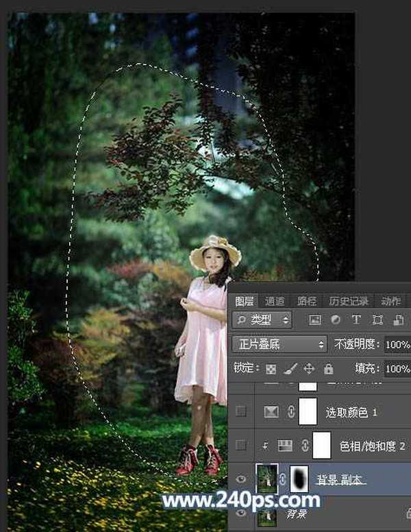Click the lock transparent pixels icon
Viewport: 411px width, 532px height.
[x=271, y=369]
